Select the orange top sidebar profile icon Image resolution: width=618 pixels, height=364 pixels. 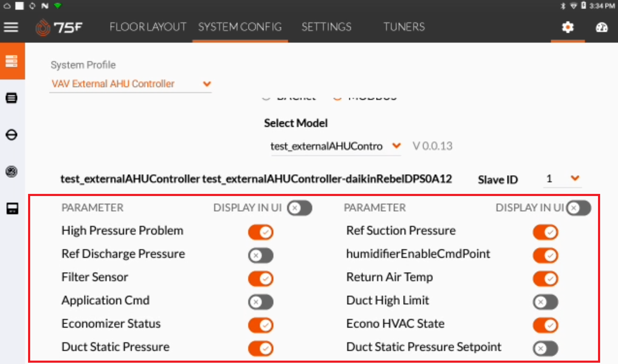click(x=12, y=61)
